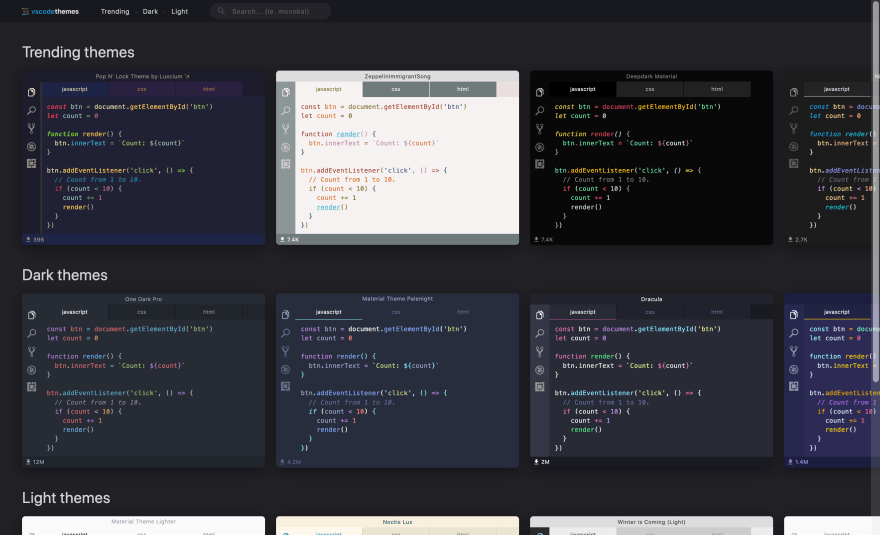Focus the theme search field
Image resolution: width=880 pixels, height=535 pixels.
pos(270,11)
